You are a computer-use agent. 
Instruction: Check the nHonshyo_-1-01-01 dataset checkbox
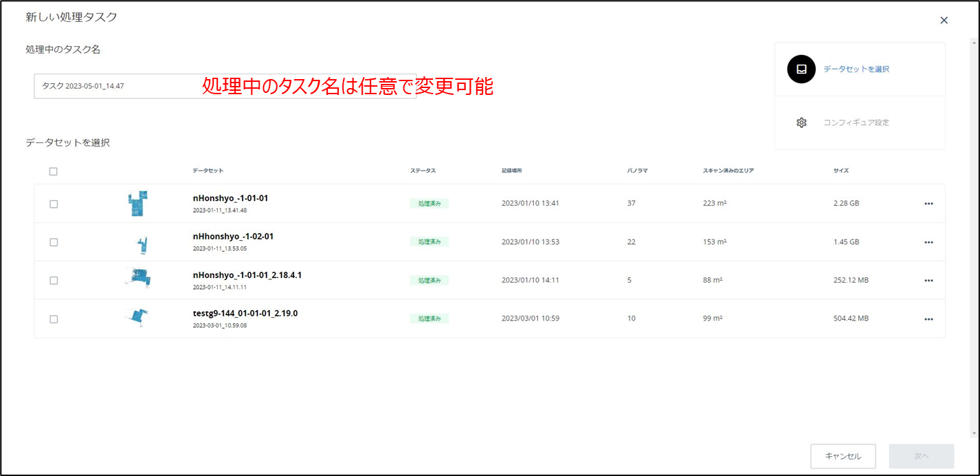54,203
